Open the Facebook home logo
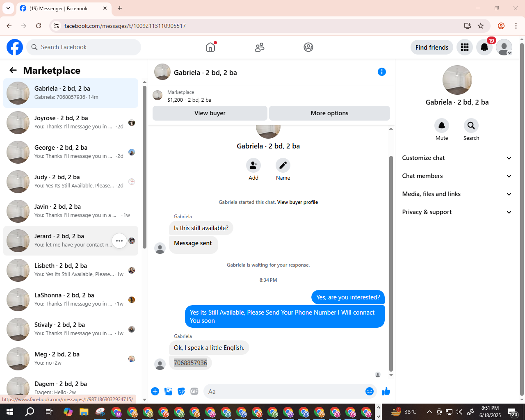This screenshot has width=525, height=420. point(15,47)
